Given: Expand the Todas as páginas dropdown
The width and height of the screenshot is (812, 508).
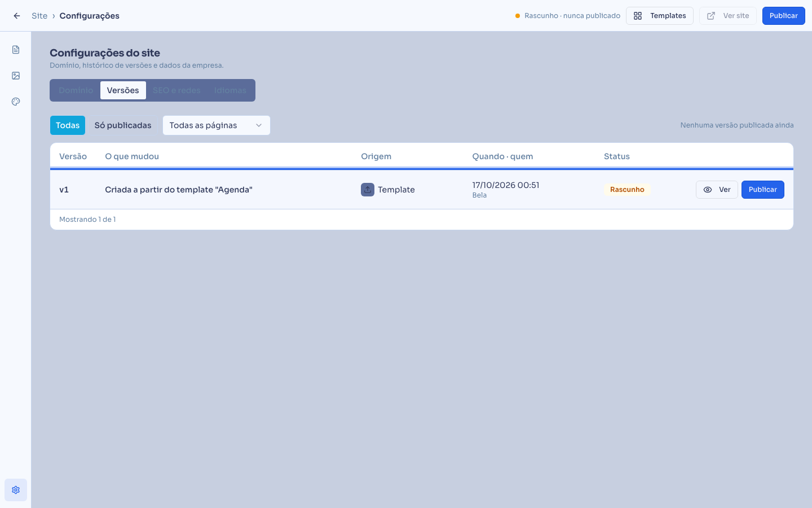Looking at the screenshot, I should tap(217, 125).
